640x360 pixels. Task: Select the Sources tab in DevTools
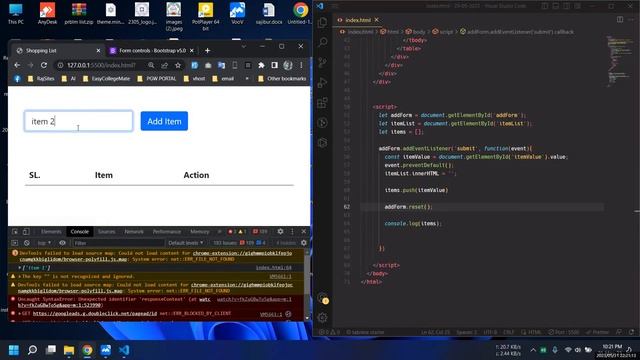[x=107, y=231]
